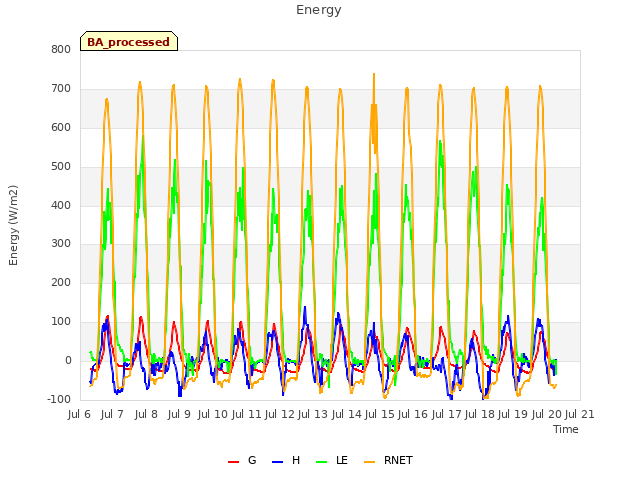
Task: Click the Jul 11 x-axis tick label
Action: pos(246,414)
